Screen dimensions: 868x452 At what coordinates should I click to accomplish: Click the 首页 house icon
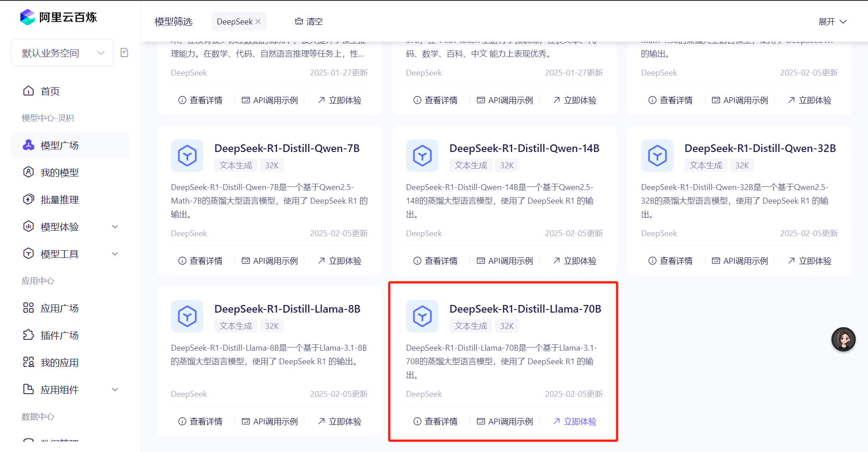[28, 90]
